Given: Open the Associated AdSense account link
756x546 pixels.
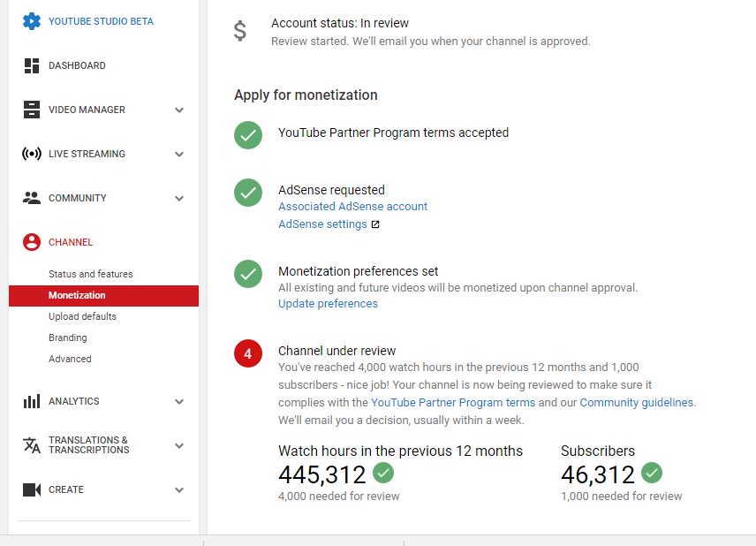Looking at the screenshot, I should 353,207.
